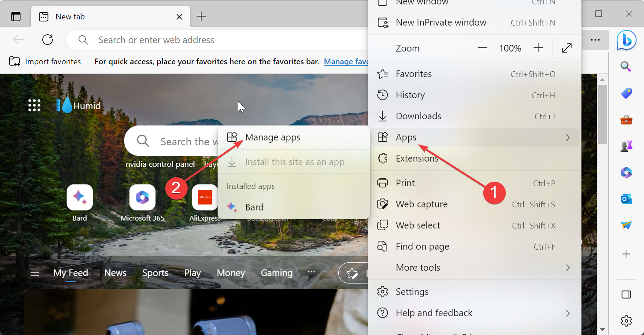Select the Gaming tab

(277, 273)
